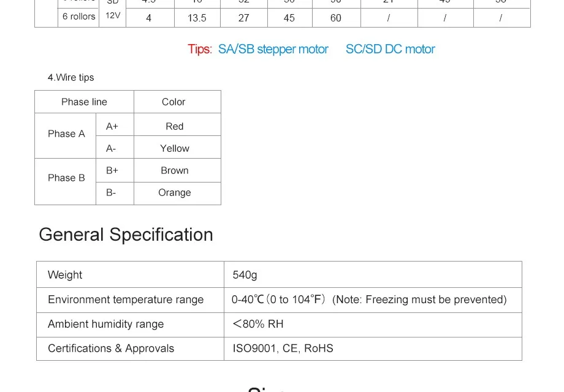Click the 'Weight' specification label
The width and height of the screenshot is (564, 392).
(x=65, y=275)
